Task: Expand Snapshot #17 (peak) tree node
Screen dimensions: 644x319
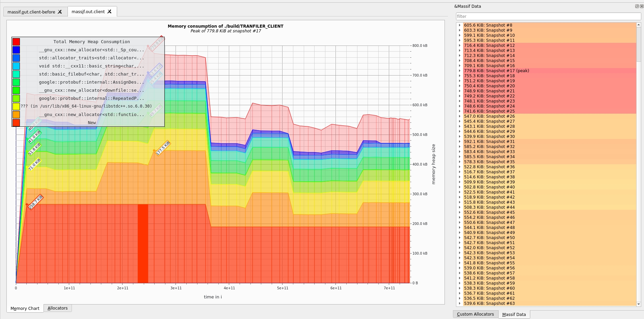Action: [x=460, y=71]
